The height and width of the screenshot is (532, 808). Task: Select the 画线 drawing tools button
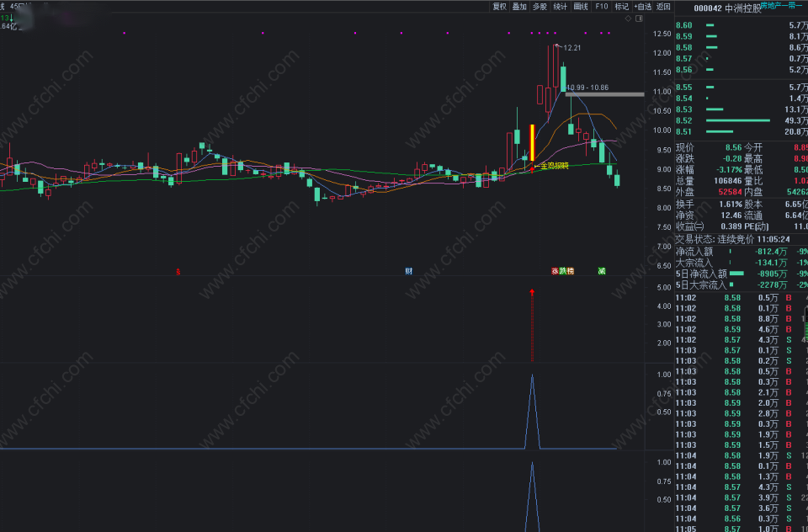[581, 7]
